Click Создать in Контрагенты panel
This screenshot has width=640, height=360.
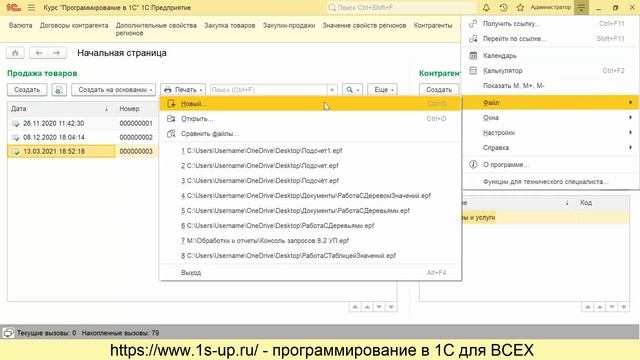[439, 90]
